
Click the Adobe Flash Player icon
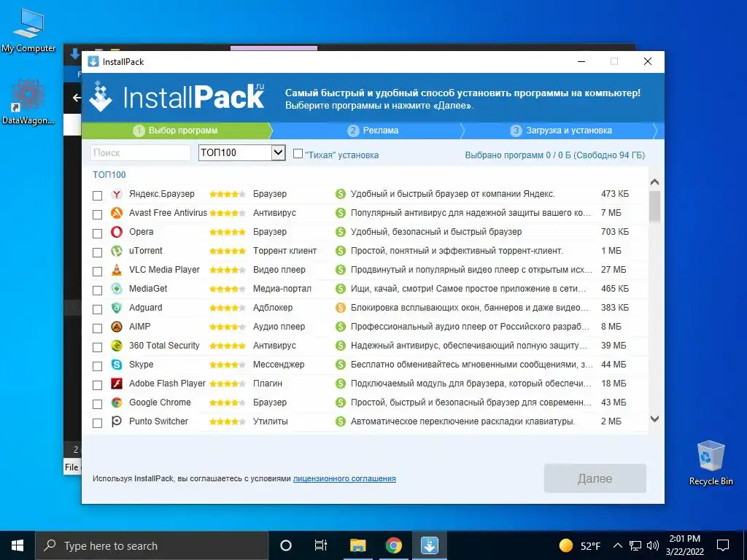(x=117, y=384)
